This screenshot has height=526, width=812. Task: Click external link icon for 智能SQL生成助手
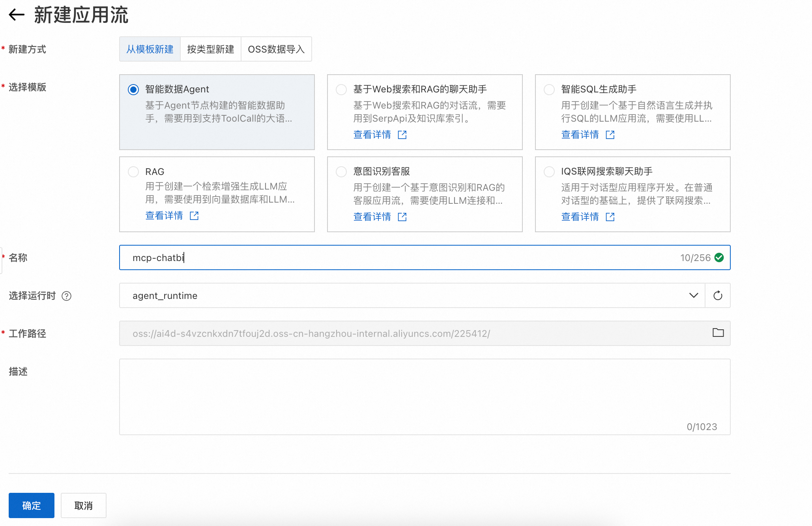pos(610,135)
